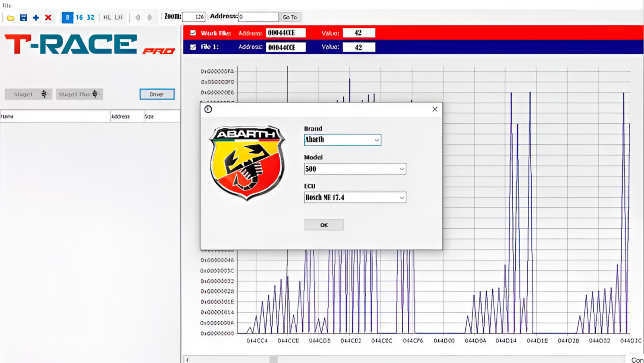The image size is (644, 363).
Task: Click the Go To button
Action: click(290, 16)
